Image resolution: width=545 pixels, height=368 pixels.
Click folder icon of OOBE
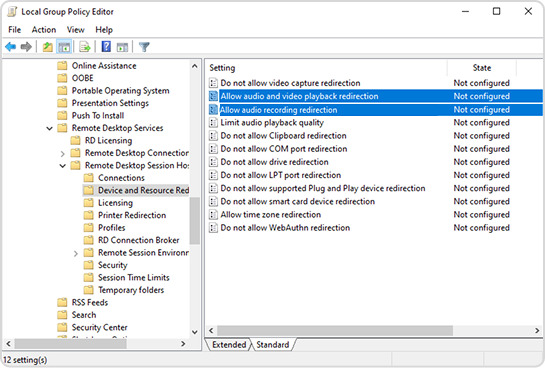tap(62, 78)
